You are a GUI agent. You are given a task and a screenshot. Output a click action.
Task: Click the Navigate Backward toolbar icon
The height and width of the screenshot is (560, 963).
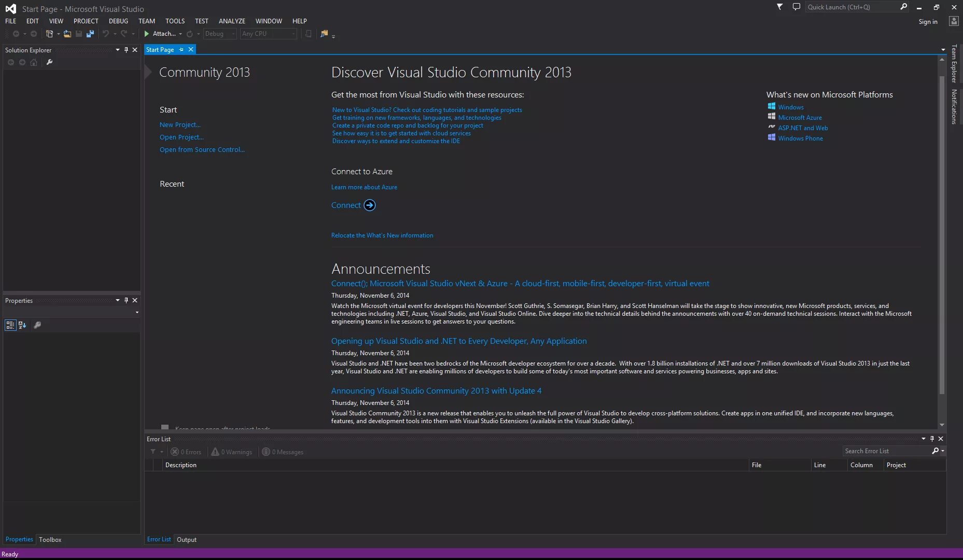[x=16, y=34]
